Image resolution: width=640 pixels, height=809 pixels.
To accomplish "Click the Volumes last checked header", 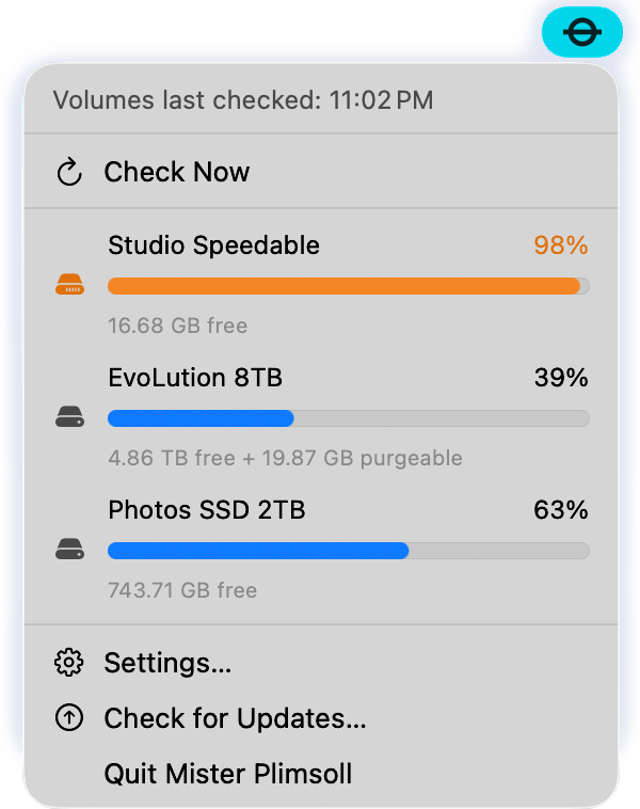I will point(243,100).
